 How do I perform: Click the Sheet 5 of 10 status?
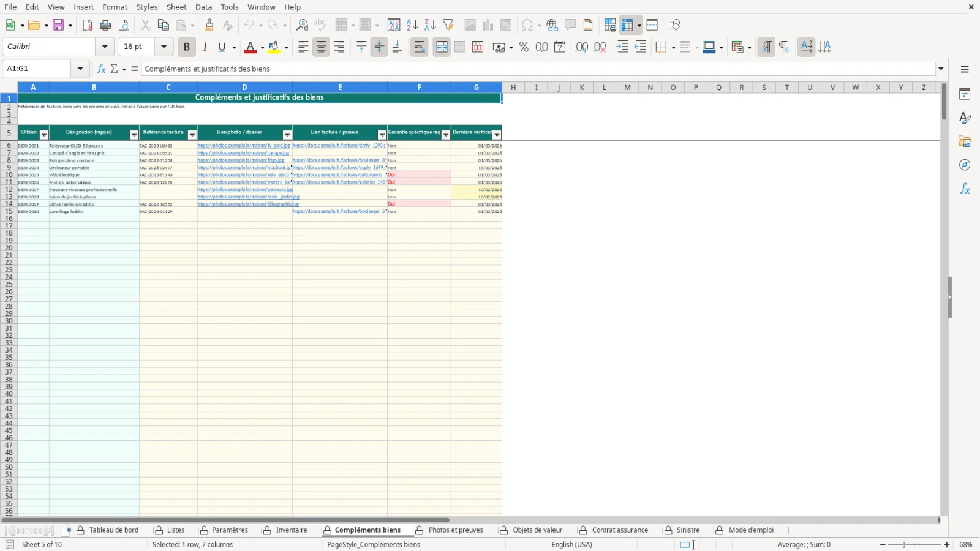click(42, 545)
